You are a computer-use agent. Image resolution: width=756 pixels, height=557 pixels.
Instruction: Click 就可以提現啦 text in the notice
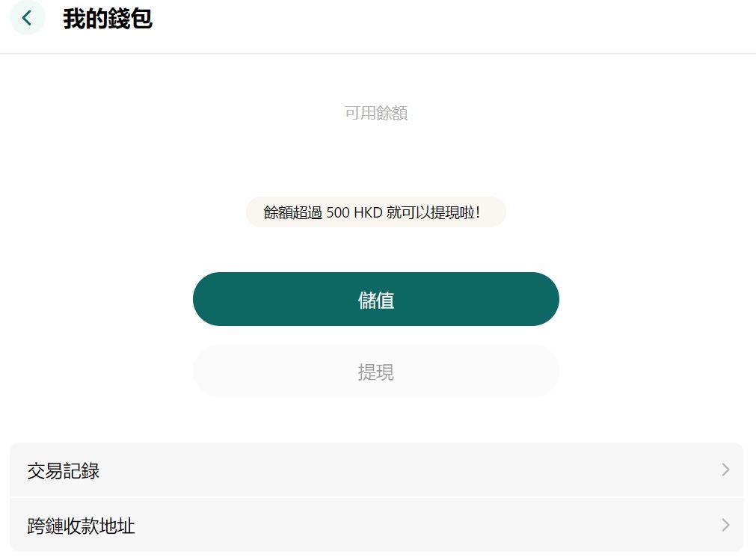(434, 212)
